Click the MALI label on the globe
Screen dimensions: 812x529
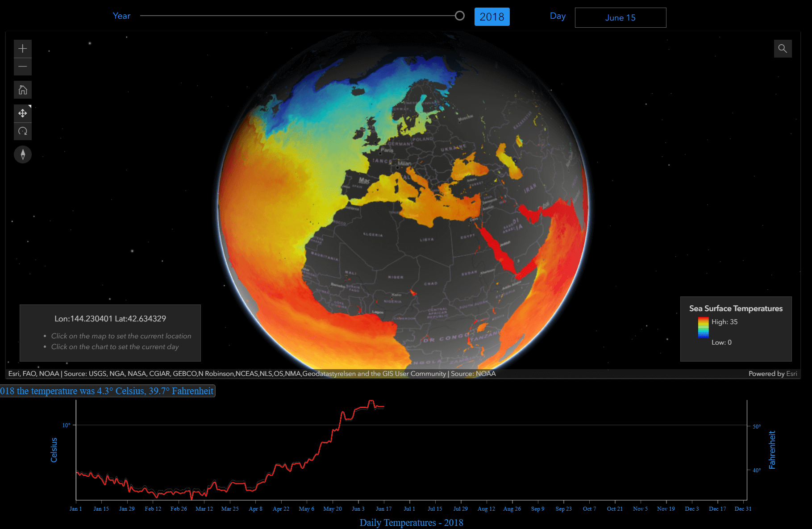pos(350,273)
